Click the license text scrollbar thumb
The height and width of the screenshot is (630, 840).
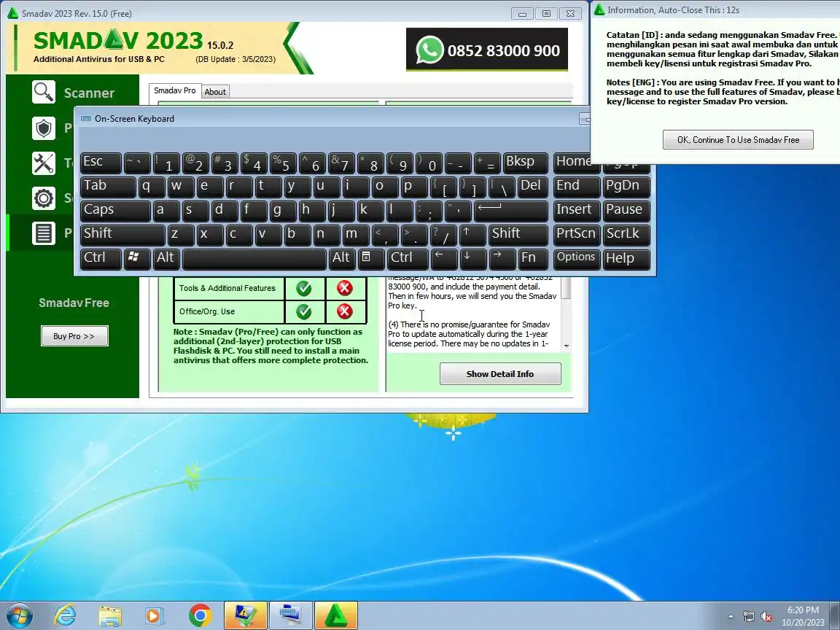pos(567,288)
